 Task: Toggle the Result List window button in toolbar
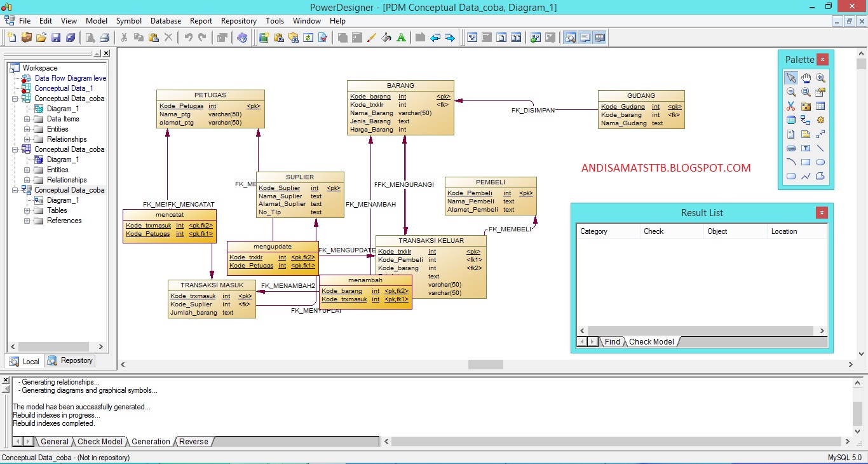(x=599, y=38)
